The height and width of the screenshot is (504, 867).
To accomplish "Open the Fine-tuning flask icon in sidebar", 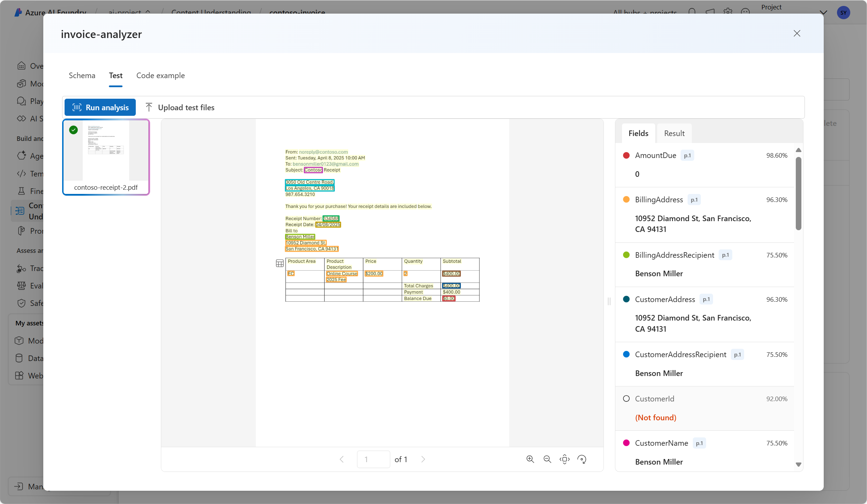I will click(x=22, y=191).
